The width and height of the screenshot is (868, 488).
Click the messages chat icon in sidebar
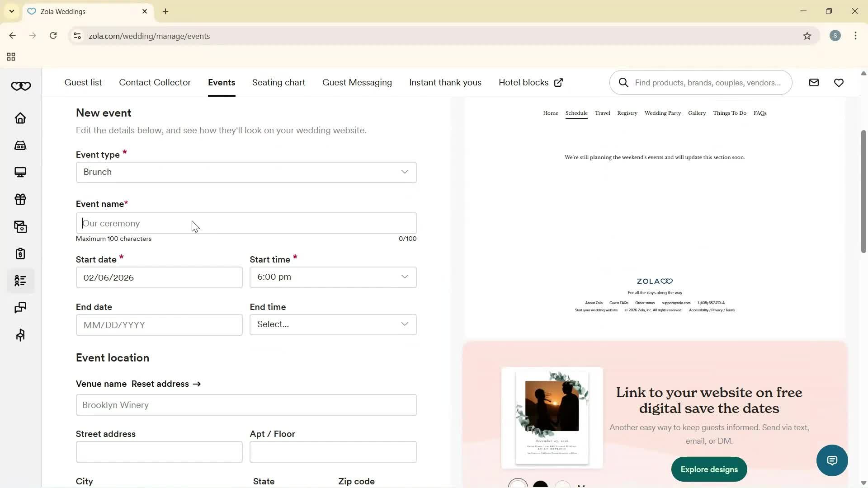point(20,308)
